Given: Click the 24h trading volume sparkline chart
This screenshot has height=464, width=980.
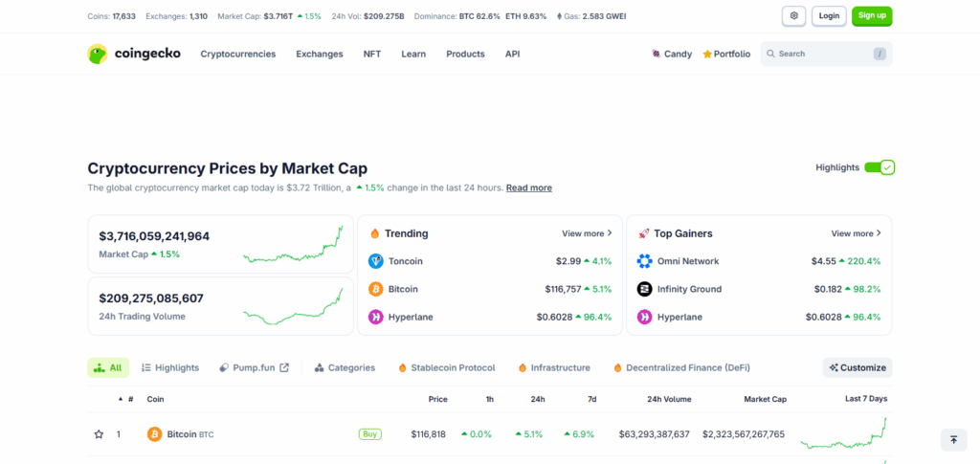Looking at the screenshot, I should pos(293,306).
